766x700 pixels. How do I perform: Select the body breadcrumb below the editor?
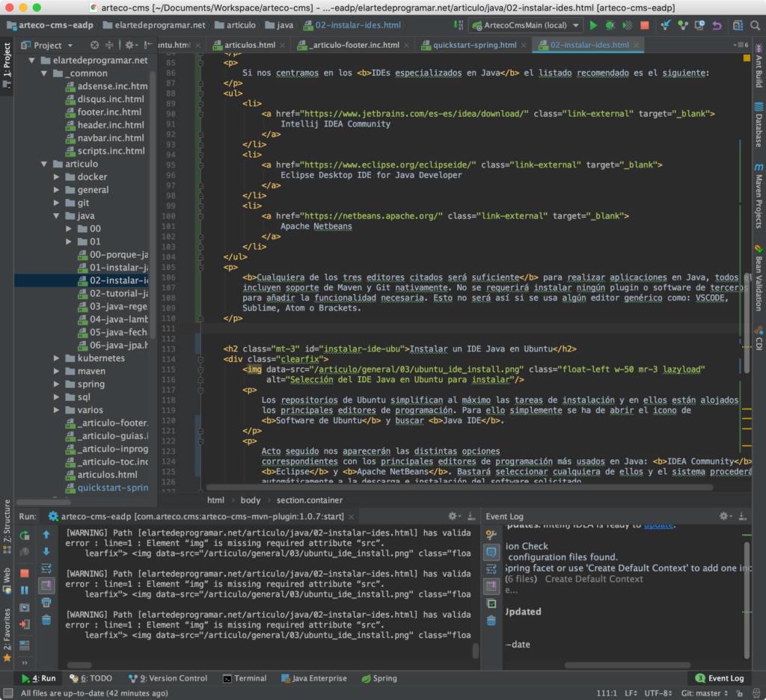pyautogui.click(x=251, y=500)
